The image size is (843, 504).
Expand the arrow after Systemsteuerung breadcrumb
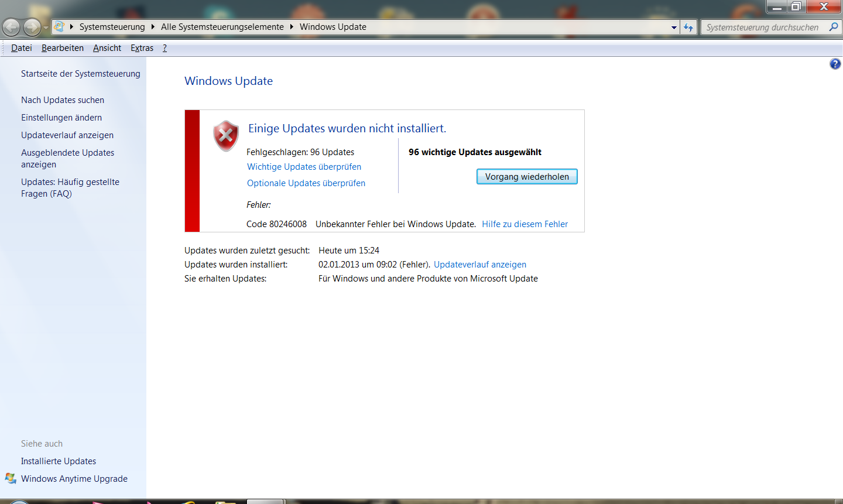tap(153, 27)
